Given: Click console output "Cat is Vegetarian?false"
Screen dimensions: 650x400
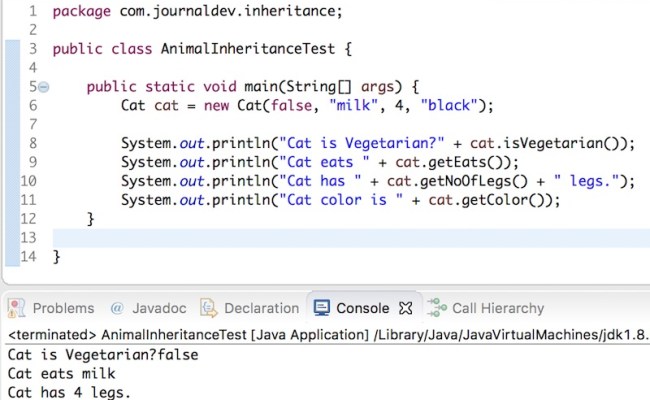Looking at the screenshot, I should pos(103,355).
